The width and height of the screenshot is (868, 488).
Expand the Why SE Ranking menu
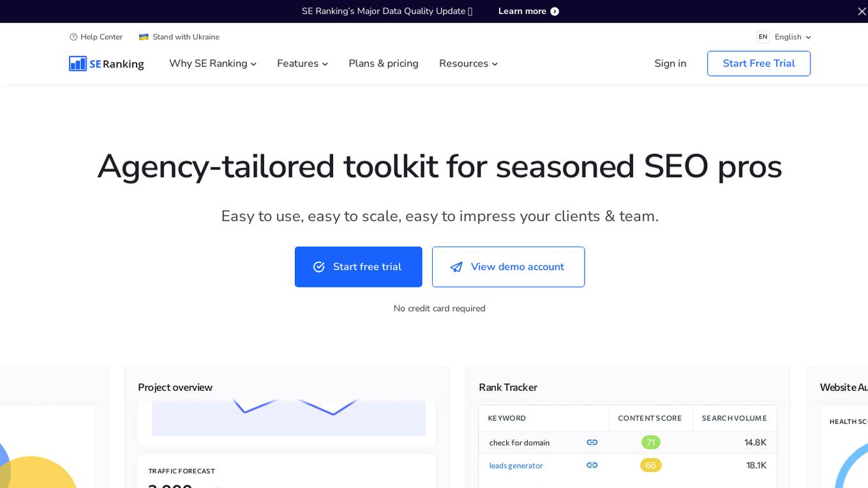(x=213, y=63)
